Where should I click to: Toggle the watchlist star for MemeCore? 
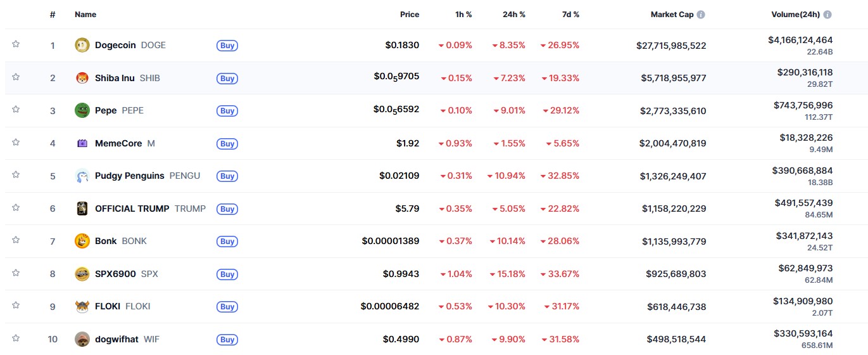pyautogui.click(x=16, y=143)
